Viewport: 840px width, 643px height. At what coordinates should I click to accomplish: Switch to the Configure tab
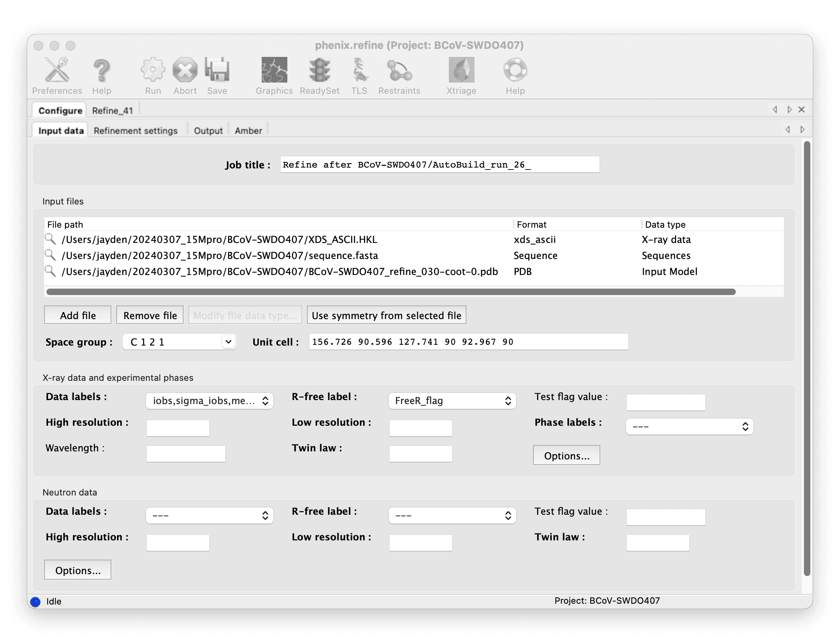click(x=60, y=111)
